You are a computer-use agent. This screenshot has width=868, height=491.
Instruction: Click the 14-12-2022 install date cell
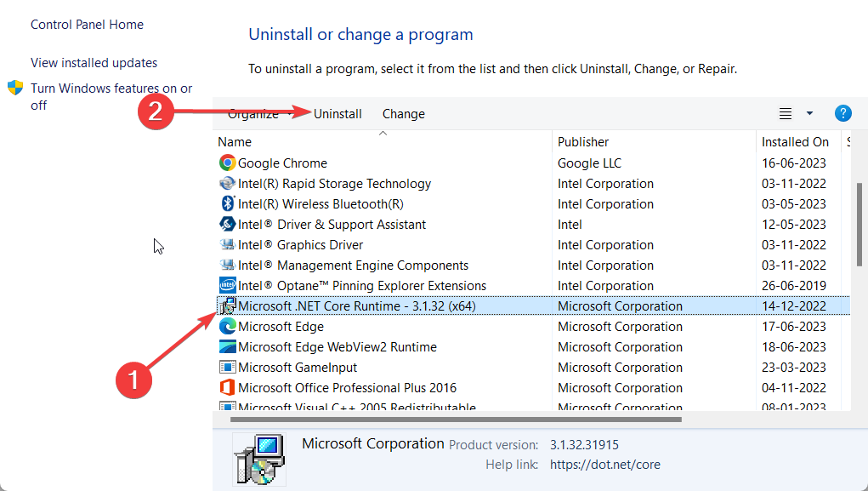tap(794, 305)
